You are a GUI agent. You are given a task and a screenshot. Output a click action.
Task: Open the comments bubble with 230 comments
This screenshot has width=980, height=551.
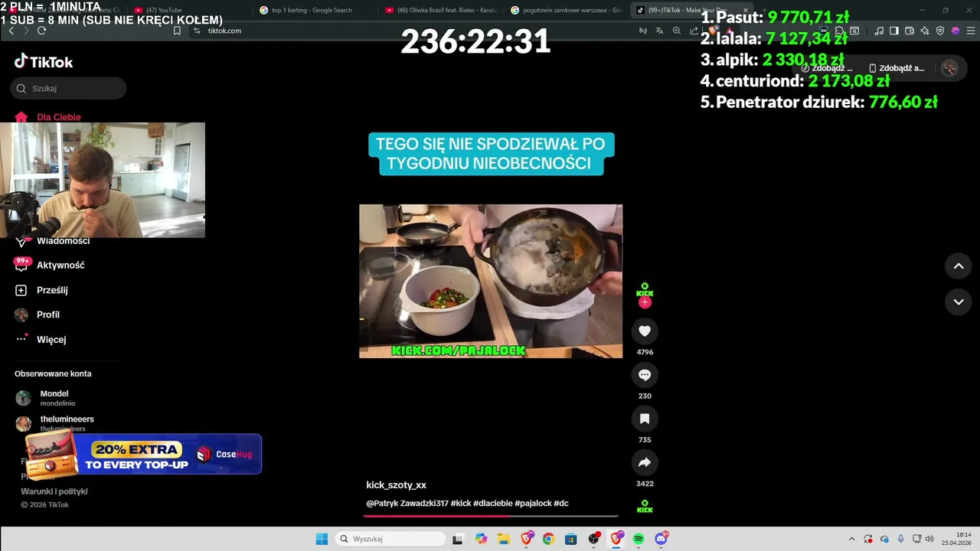point(645,375)
